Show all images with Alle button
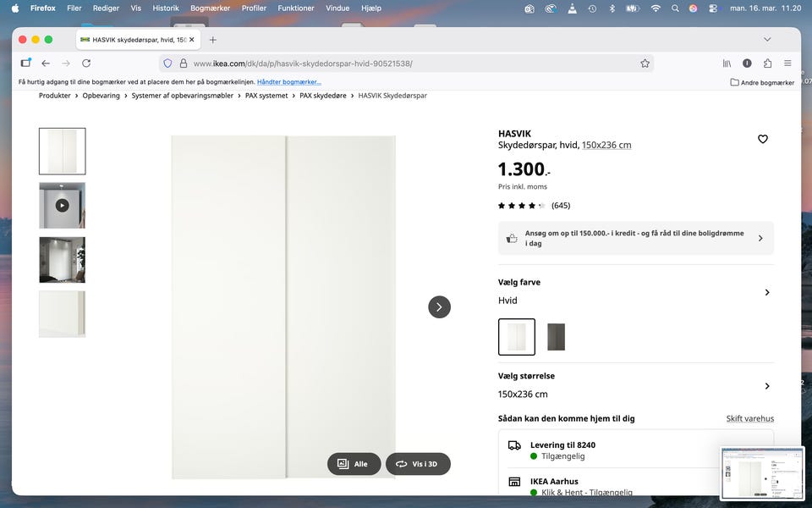 click(x=354, y=464)
